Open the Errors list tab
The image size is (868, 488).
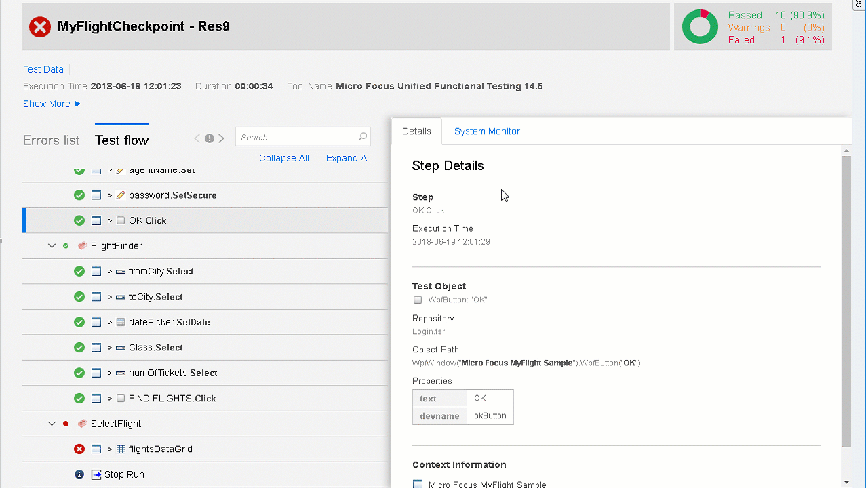click(52, 140)
